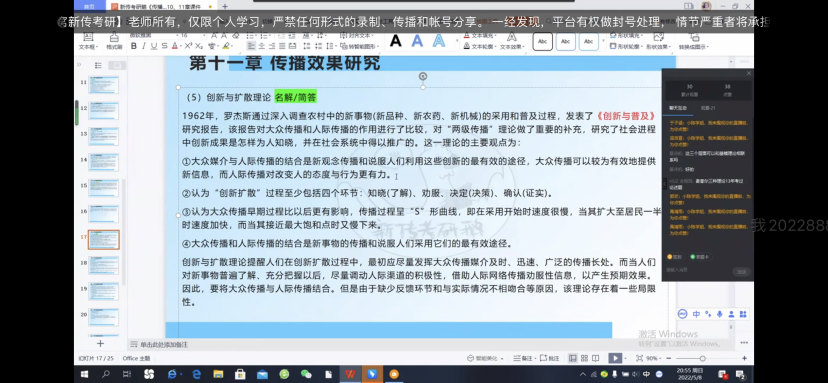Screen dimensions: 828x383
Task: Click the comments (批注) status bar button
Action: tap(550, 358)
